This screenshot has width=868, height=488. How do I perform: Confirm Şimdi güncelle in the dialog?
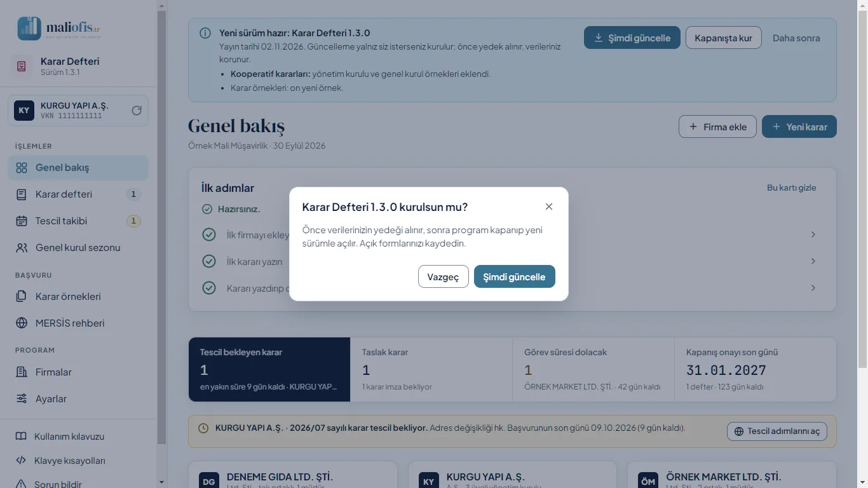tap(515, 276)
